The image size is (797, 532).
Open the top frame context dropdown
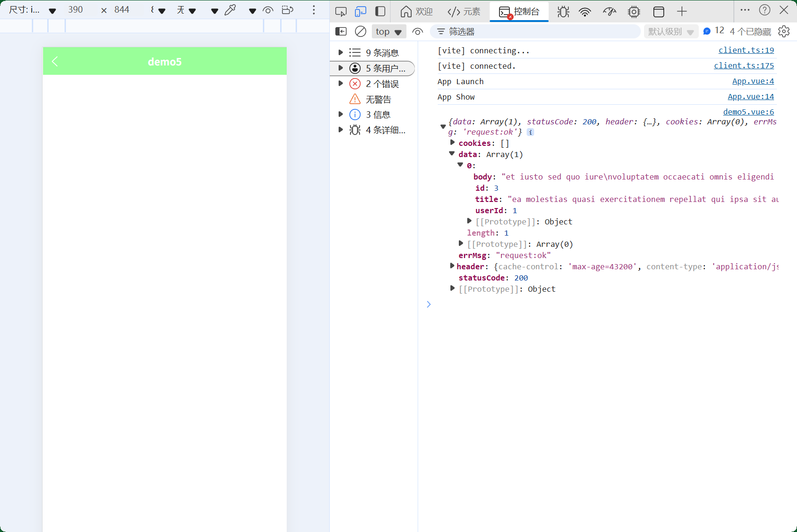pyautogui.click(x=389, y=31)
